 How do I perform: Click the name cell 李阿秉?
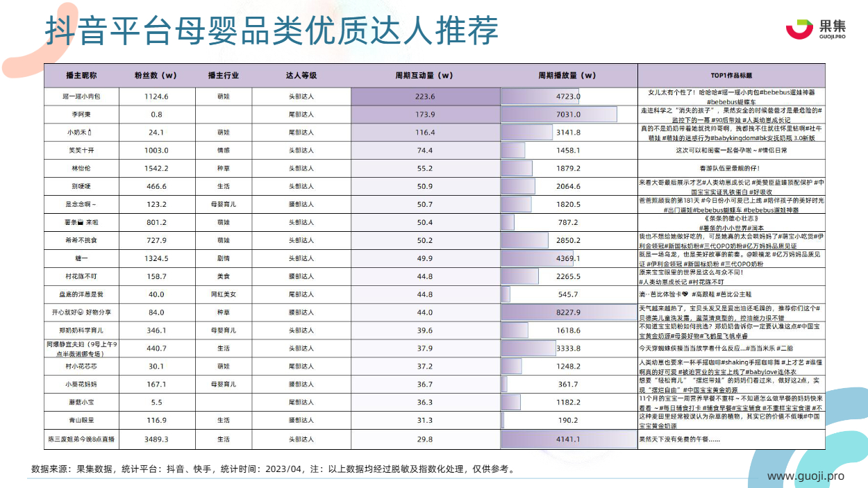pyautogui.click(x=81, y=115)
